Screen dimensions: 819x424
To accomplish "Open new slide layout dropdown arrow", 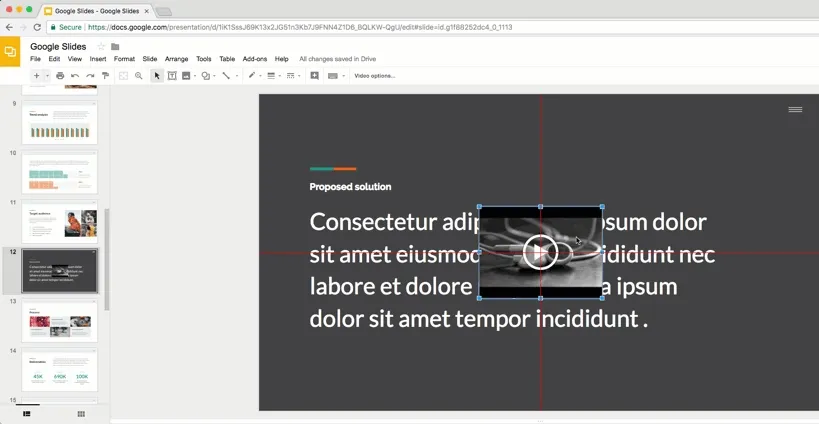I will tap(47, 76).
